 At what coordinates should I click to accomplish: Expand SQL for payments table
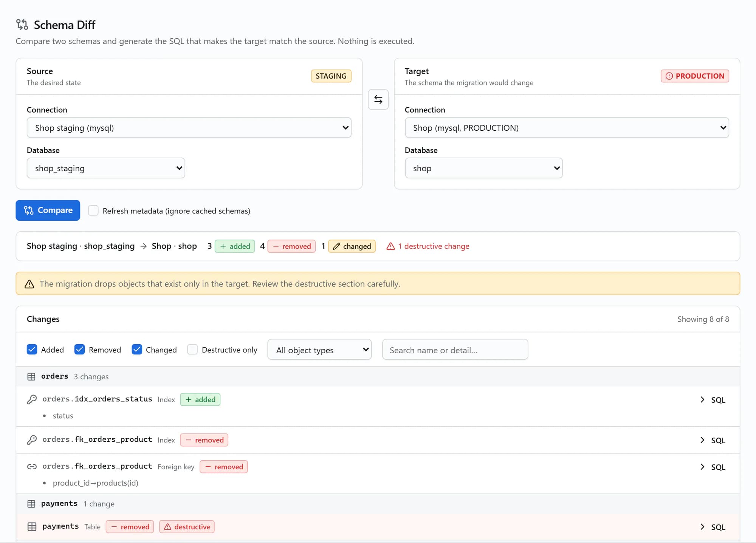[x=713, y=527]
